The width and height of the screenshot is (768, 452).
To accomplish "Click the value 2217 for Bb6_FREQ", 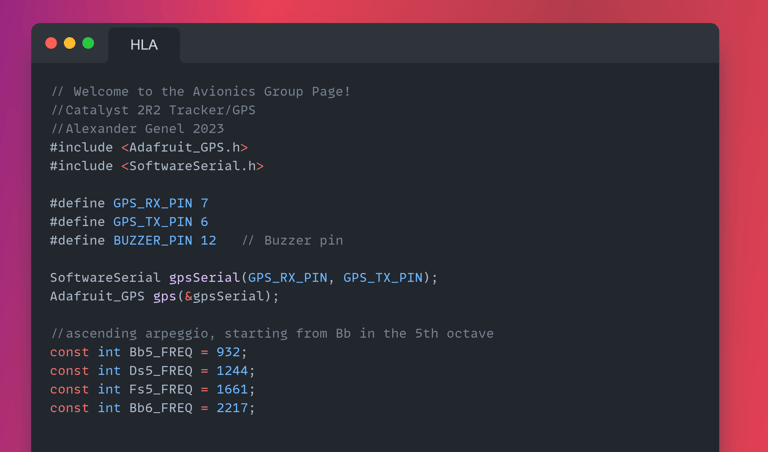I will pyautogui.click(x=231, y=408).
